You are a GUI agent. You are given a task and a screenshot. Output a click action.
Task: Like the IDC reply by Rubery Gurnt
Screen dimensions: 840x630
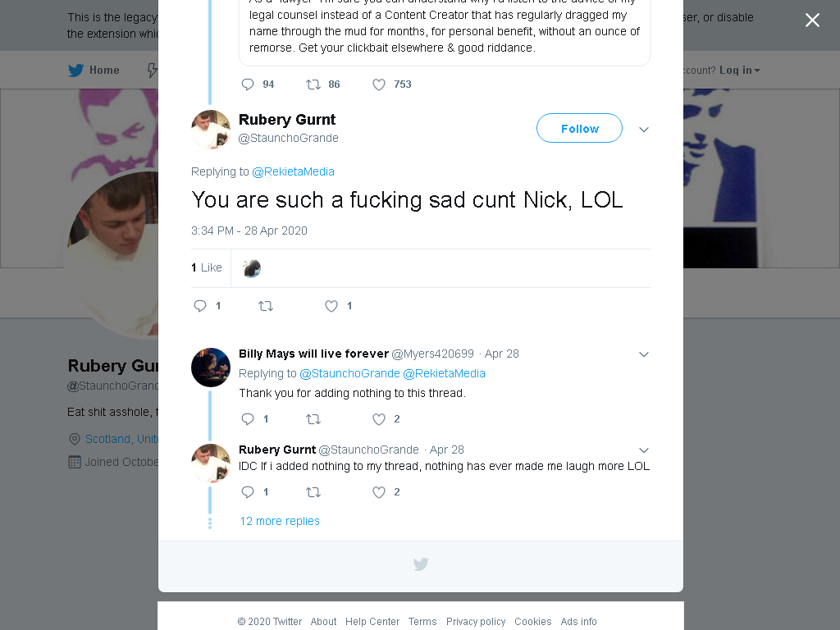point(379,492)
